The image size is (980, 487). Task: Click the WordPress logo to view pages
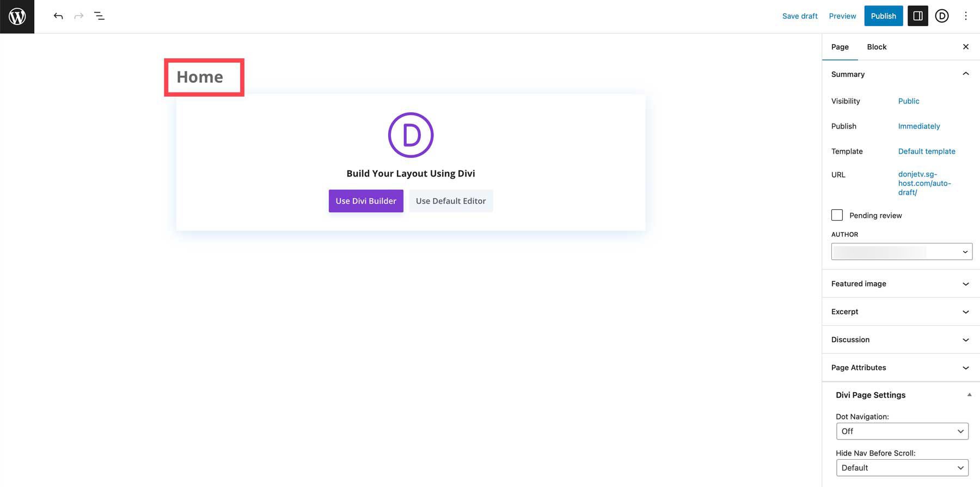pyautogui.click(x=17, y=16)
